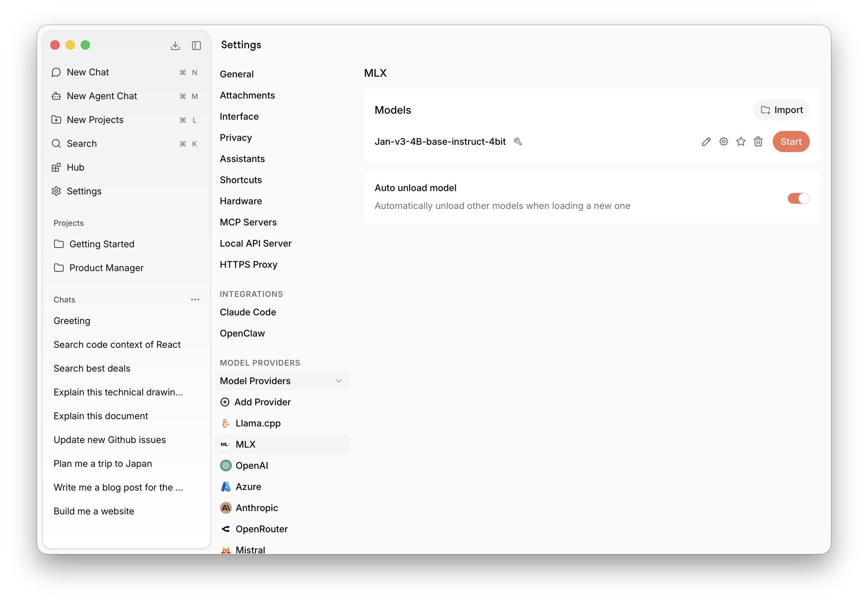Viewport: 868px width, 603px height.
Task: Open the Hub from the sidebar
Action: [x=75, y=167]
